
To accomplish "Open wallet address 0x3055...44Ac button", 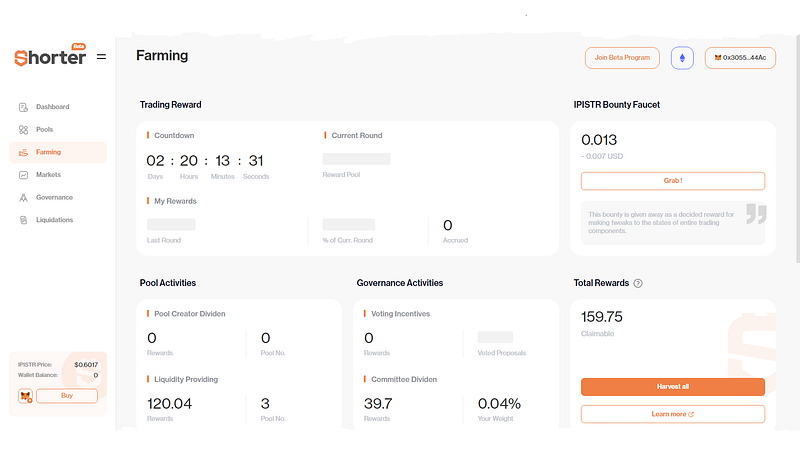I will click(x=740, y=58).
